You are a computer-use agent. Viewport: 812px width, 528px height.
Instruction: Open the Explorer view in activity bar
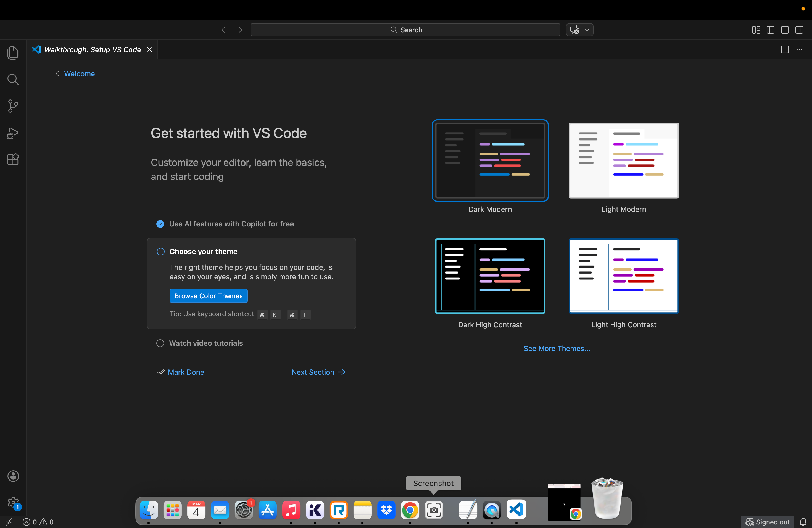(13, 53)
